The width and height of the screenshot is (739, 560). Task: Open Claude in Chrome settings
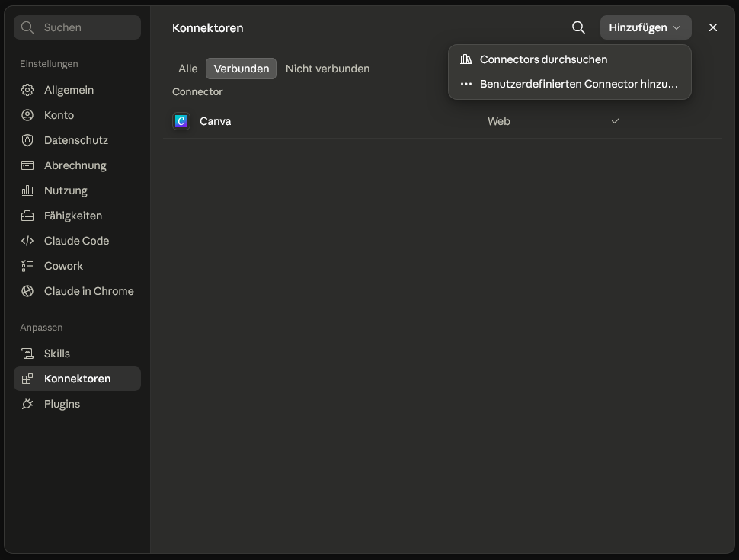(77, 291)
